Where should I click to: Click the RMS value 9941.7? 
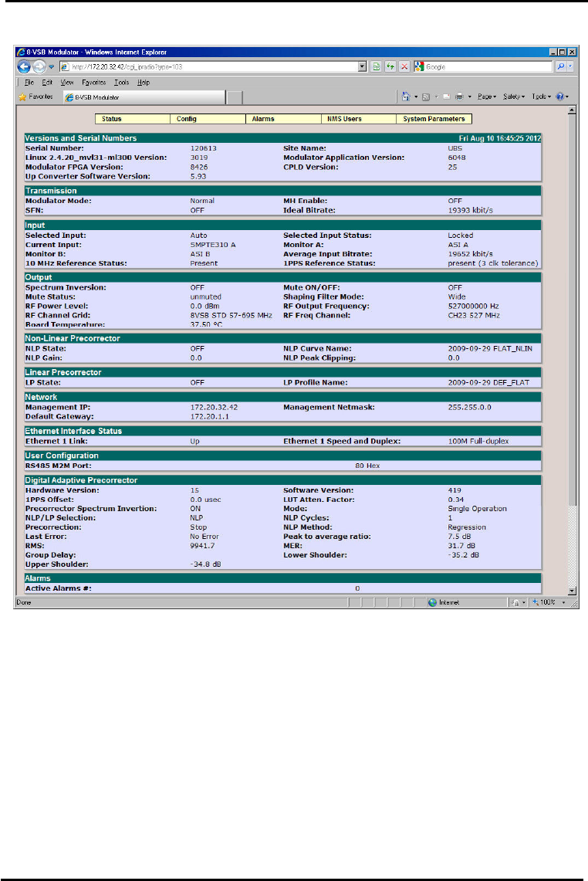[202, 546]
